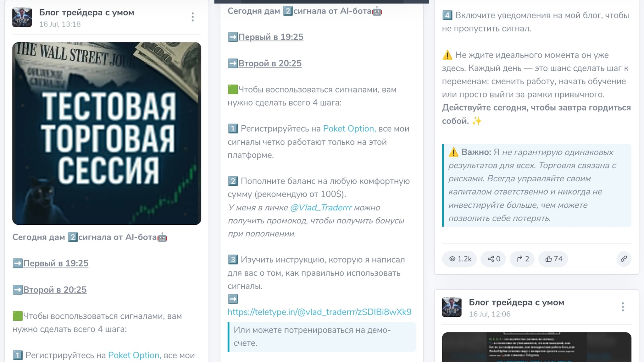Click "Блог трейдера с умом" title, 13:18 post

point(87,12)
